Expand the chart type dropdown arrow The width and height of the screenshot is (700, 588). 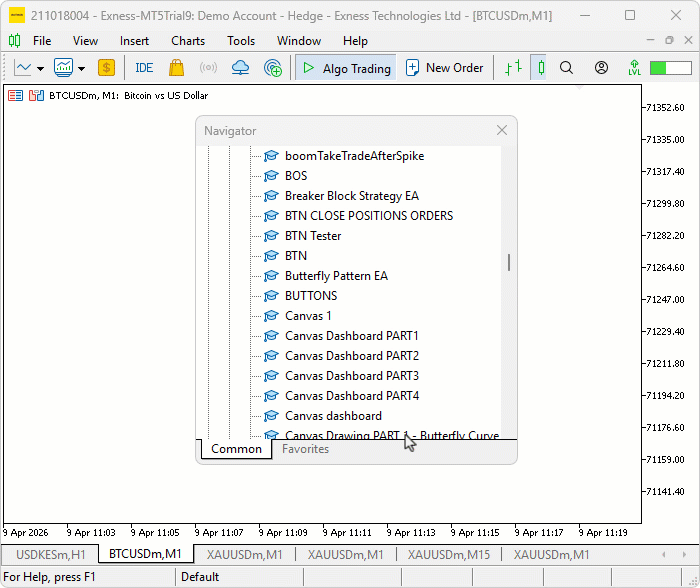click(41, 68)
